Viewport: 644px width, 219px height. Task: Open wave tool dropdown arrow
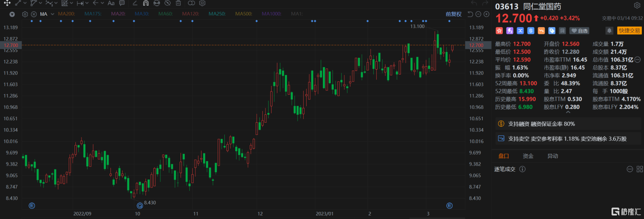coord(57,4)
